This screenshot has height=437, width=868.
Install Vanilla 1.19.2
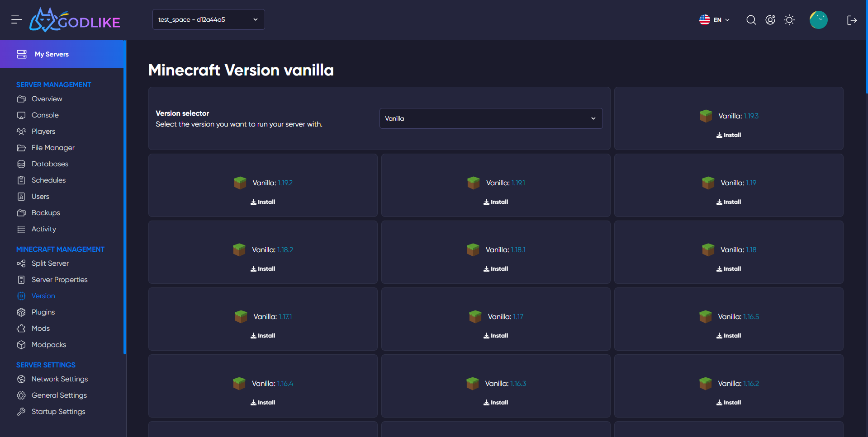(263, 202)
